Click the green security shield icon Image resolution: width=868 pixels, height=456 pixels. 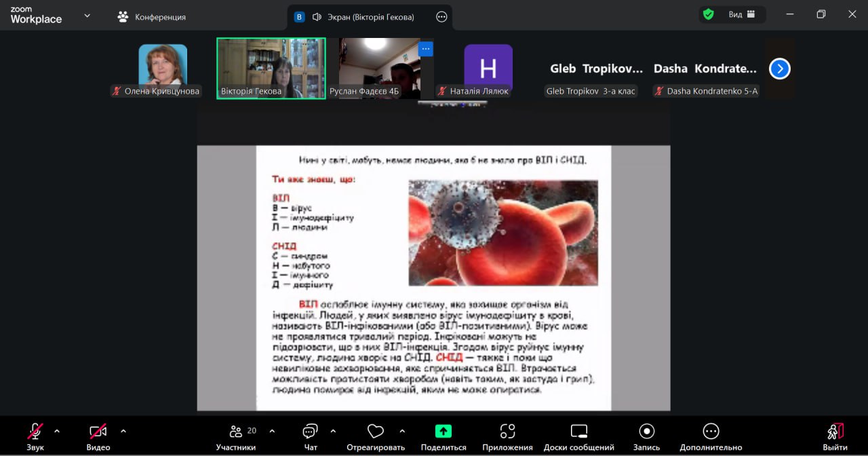tap(709, 14)
